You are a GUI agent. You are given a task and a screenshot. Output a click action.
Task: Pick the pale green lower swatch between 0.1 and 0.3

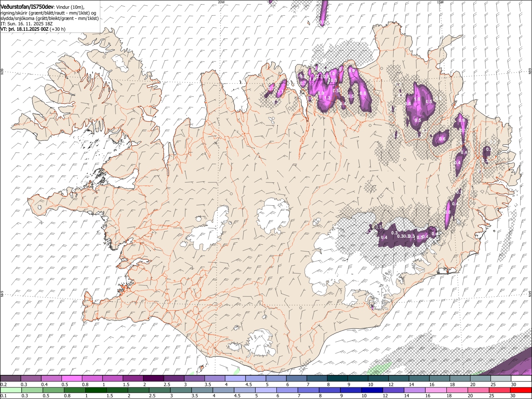pyautogui.click(x=11, y=390)
